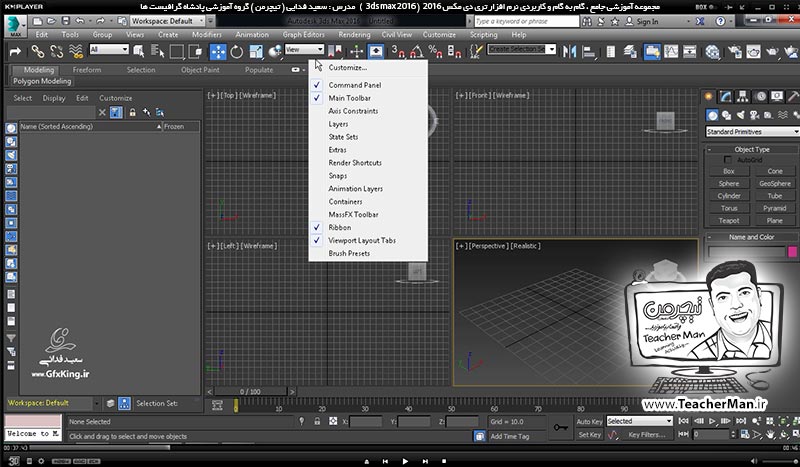The width and height of the screenshot is (800, 467).
Task: Toggle the Percent Snap icon
Action: click(436, 52)
